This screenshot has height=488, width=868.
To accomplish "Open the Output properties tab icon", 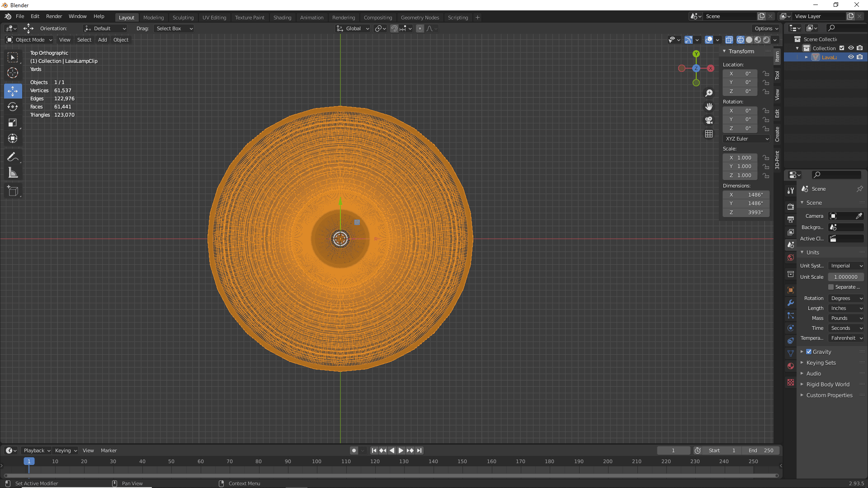I will [x=791, y=219].
